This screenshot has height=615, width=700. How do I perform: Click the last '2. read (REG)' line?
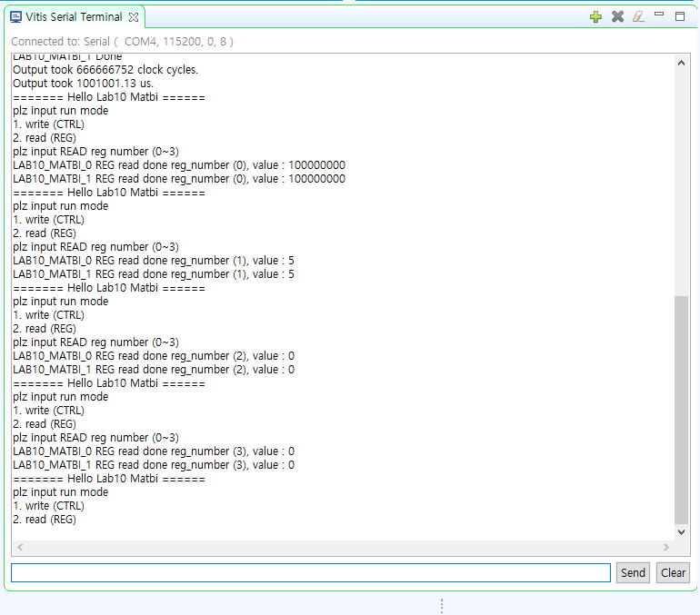[x=45, y=520]
